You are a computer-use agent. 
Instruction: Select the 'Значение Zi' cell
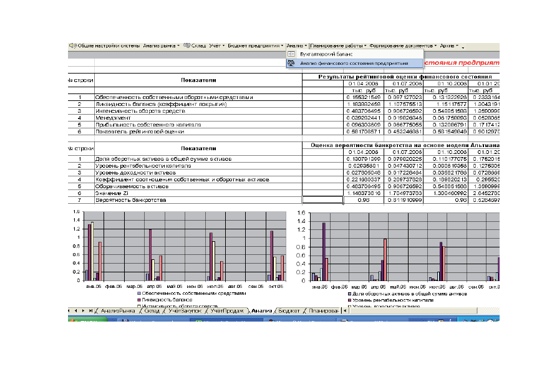tap(198, 193)
